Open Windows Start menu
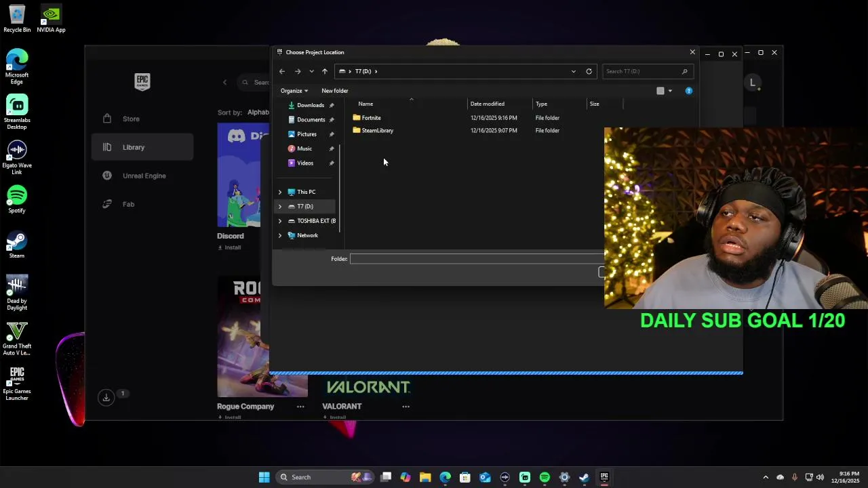The width and height of the screenshot is (868, 488). (x=264, y=477)
